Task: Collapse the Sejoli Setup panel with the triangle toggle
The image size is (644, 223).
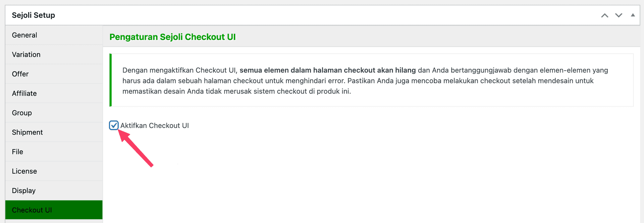Action: pyautogui.click(x=633, y=15)
